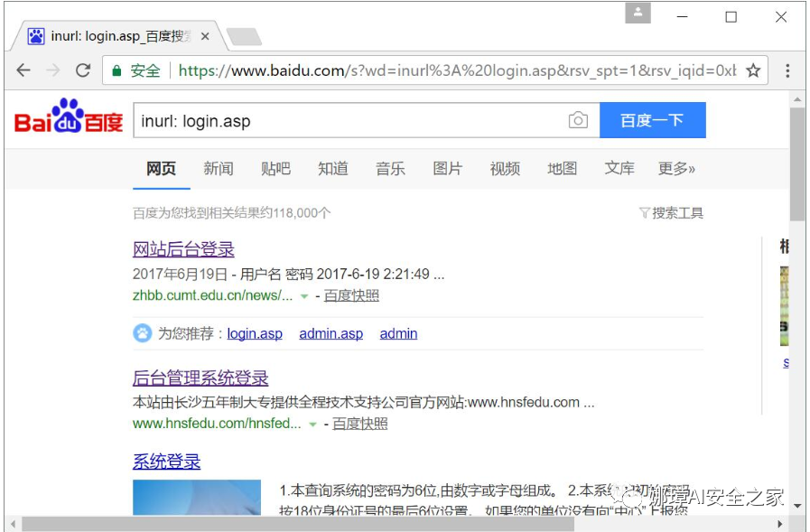Click the vertical scrollbar down arrow

coord(797,506)
